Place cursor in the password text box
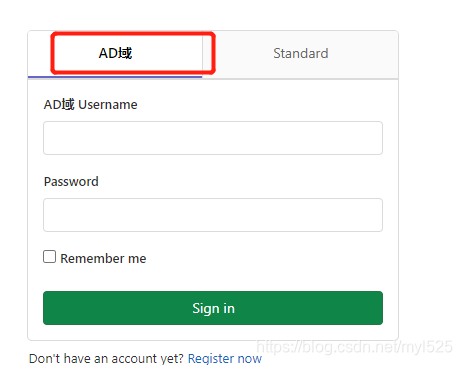The width and height of the screenshot is (462, 365). point(213,215)
